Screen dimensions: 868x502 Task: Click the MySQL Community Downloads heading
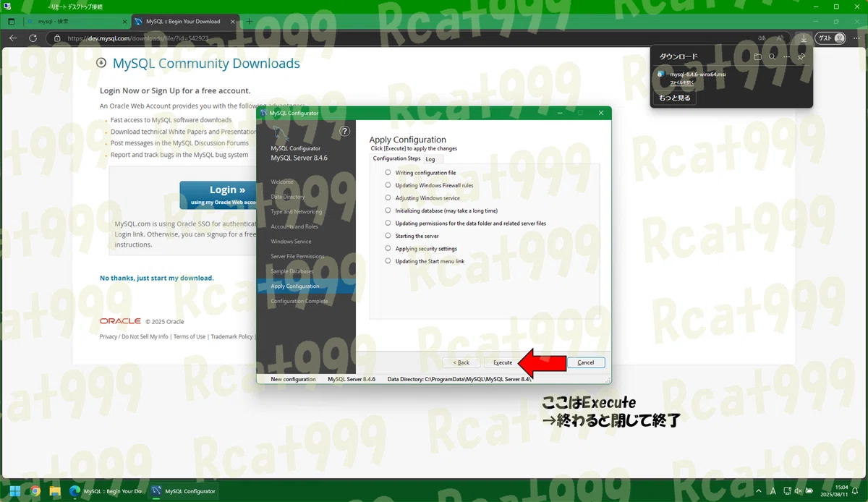(x=206, y=64)
